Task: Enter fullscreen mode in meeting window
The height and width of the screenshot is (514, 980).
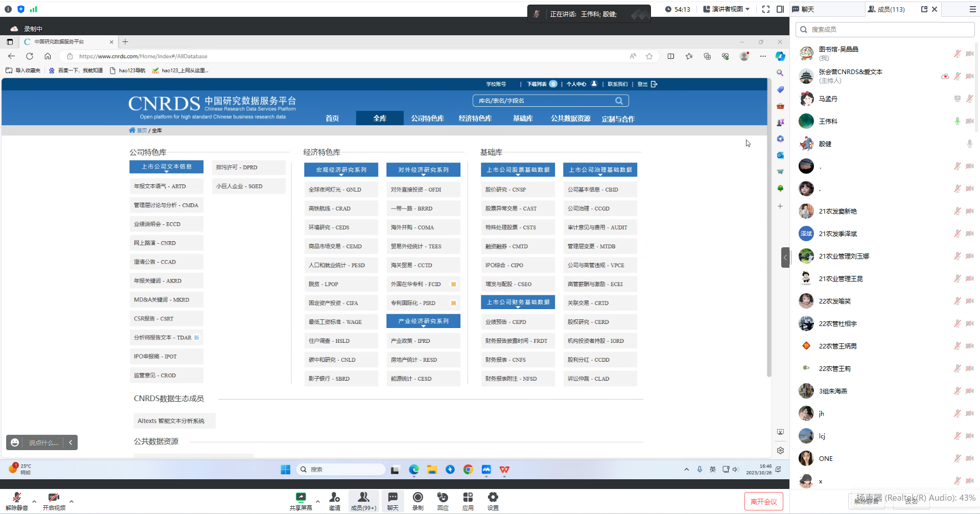Action: [x=765, y=9]
